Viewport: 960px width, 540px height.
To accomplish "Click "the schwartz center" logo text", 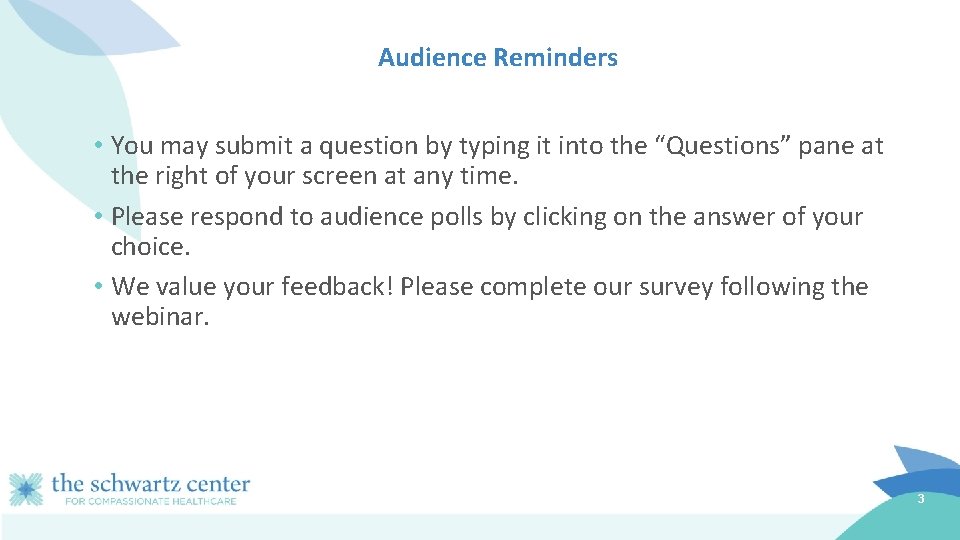I will [x=150, y=484].
